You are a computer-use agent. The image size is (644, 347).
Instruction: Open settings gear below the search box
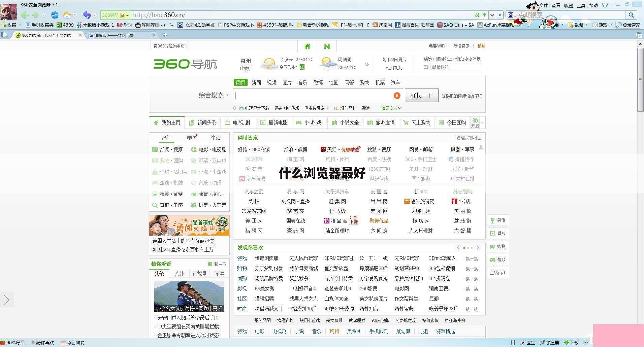point(234,108)
